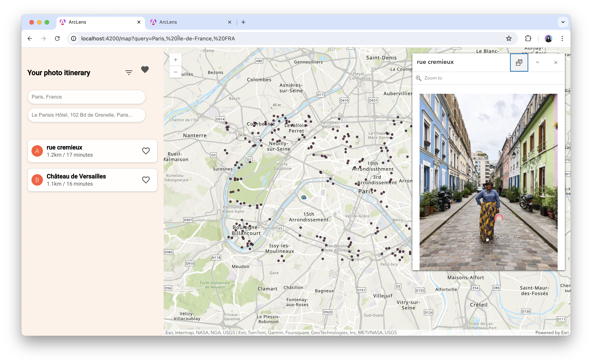The width and height of the screenshot is (592, 364).
Task: Dock the rue cremieux popup
Action: tap(519, 63)
